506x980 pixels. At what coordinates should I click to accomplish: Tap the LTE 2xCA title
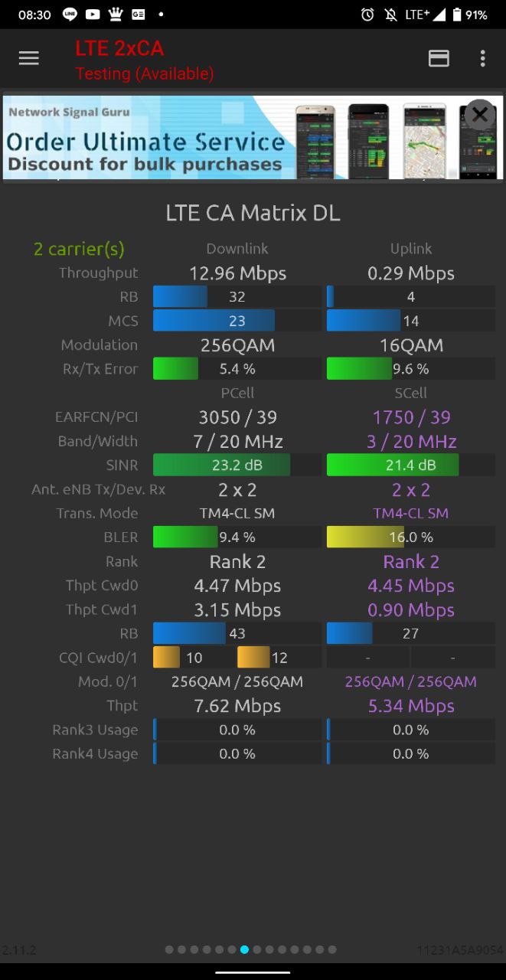[119, 48]
